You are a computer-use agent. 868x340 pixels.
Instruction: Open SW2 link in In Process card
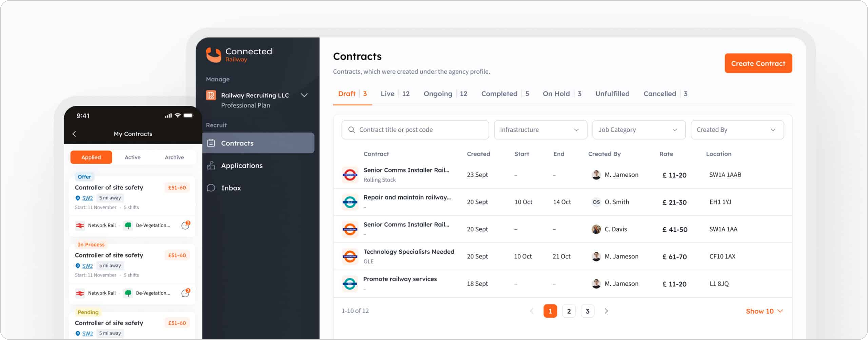coord(87,266)
